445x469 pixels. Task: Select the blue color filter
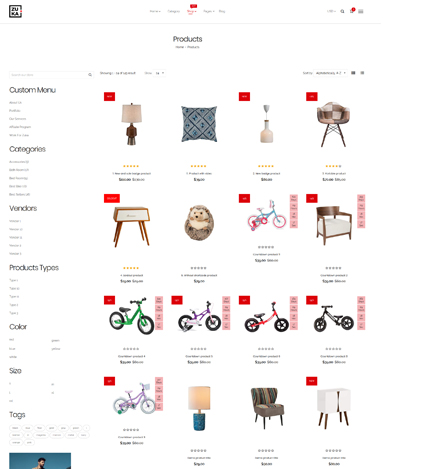tap(12, 349)
